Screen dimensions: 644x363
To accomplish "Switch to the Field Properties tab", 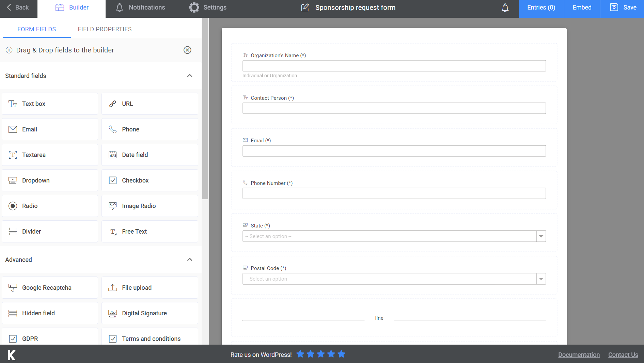I will point(105,29).
